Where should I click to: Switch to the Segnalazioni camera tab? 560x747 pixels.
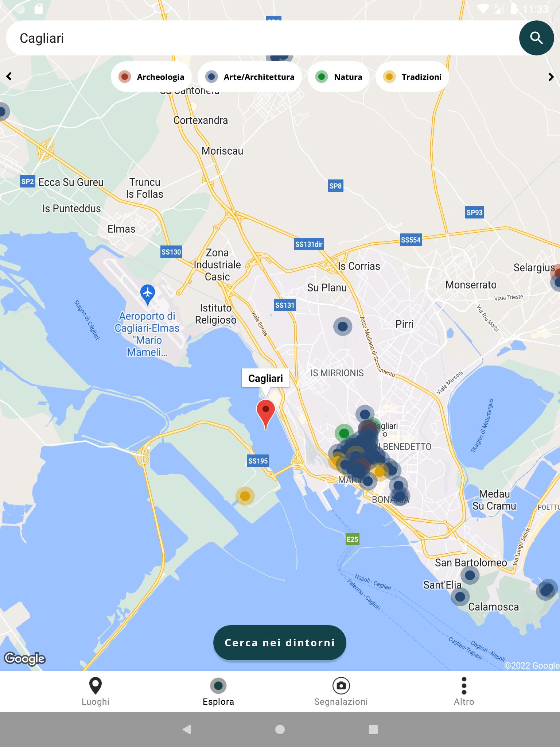(341, 692)
